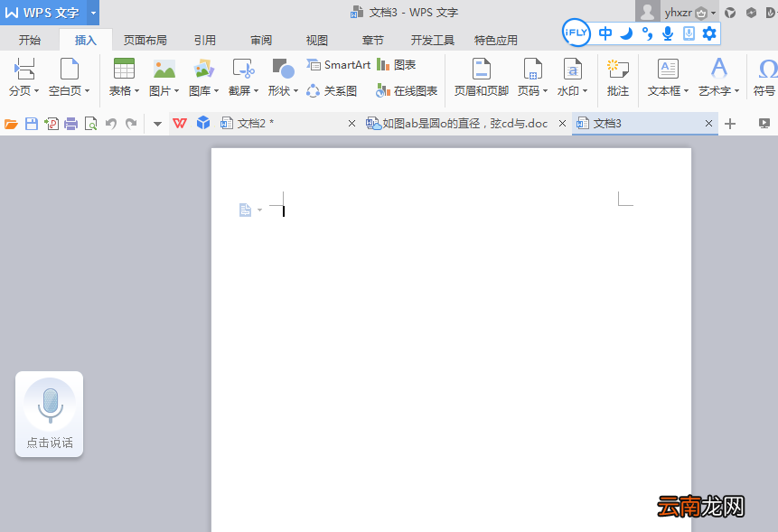Insert page number (页码)
778x532 pixels.
pos(532,77)
